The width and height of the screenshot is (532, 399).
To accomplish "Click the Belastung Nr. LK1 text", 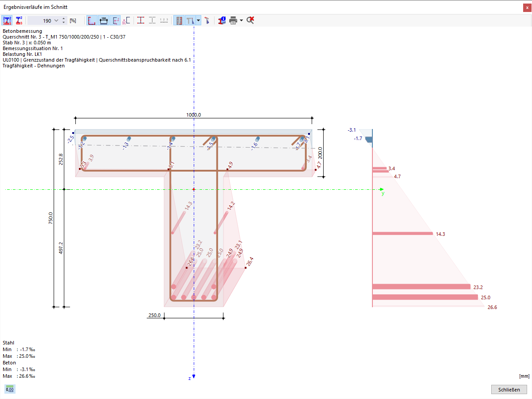I will (22, 54).
